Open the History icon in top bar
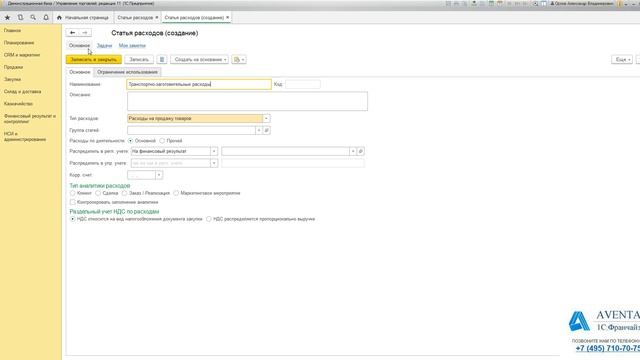 point(20,18)
